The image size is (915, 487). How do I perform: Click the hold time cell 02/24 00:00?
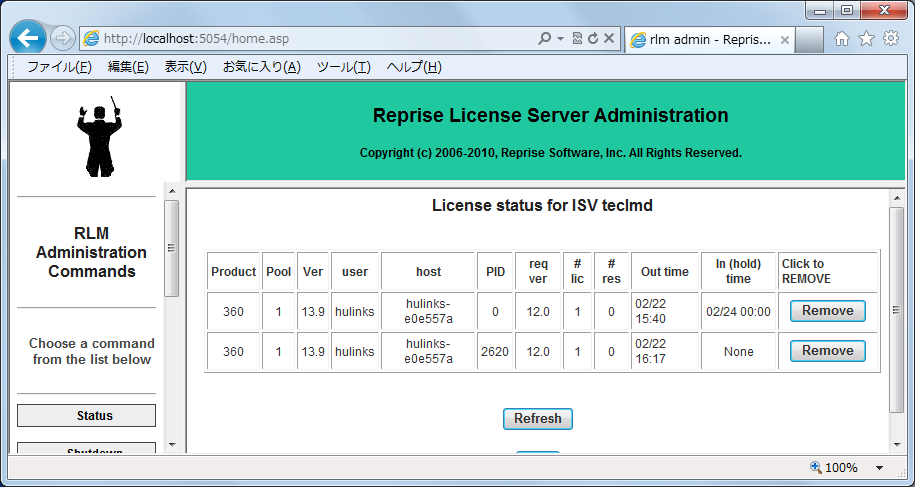pyautogui.click(x=738, y=311)
